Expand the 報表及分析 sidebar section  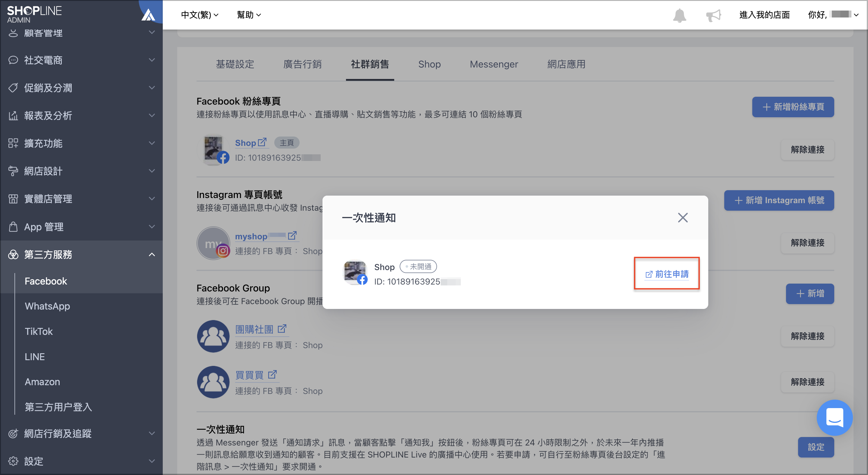(152, 115)
